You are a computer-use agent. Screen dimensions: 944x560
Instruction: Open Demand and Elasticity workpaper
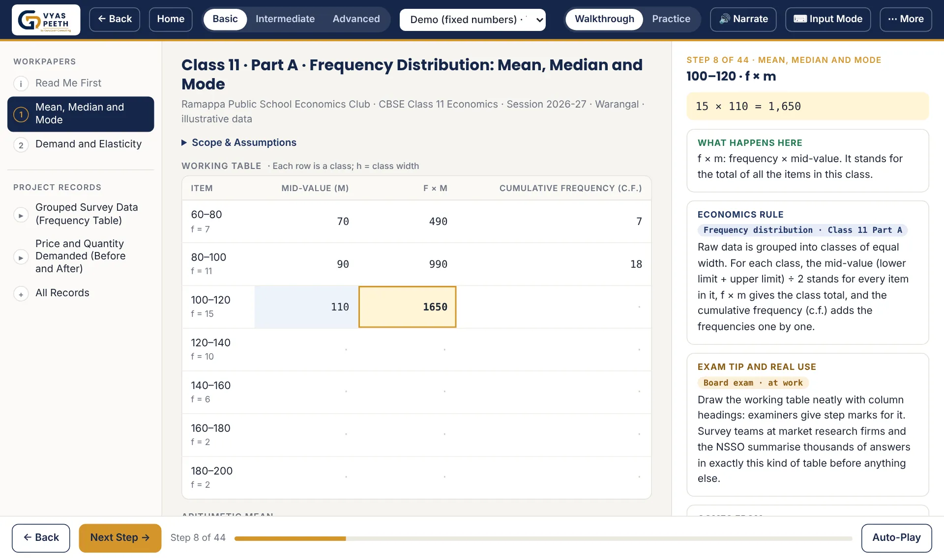(81, 144)
